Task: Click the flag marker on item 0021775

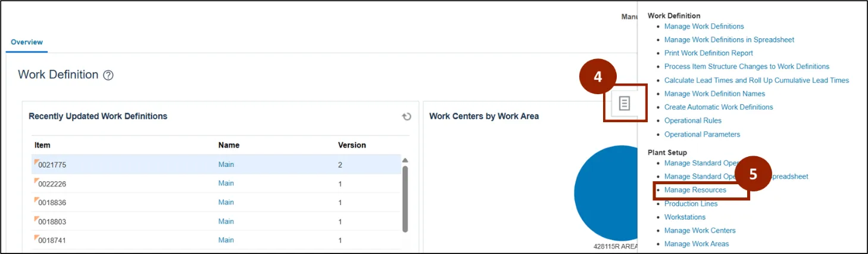Action: click(36, 162)
